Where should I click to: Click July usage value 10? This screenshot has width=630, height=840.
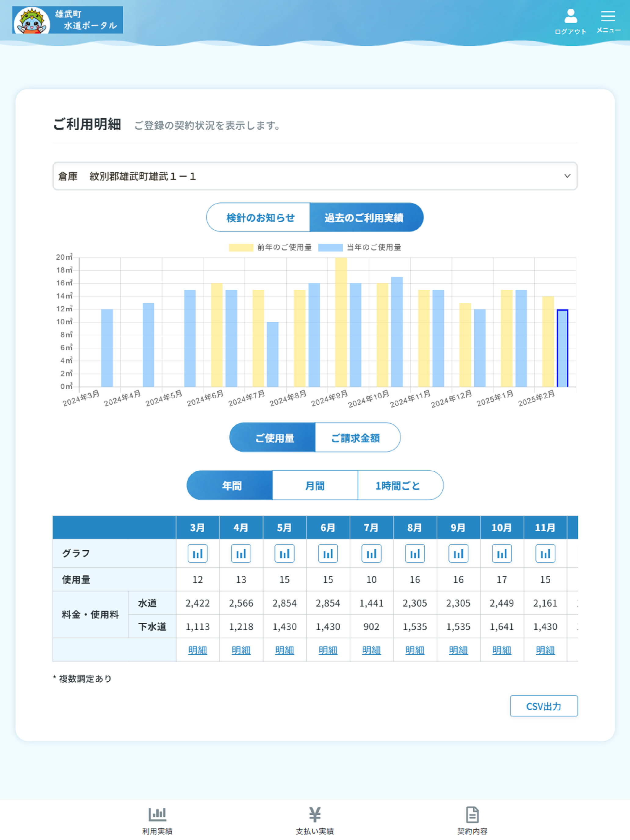371,580
